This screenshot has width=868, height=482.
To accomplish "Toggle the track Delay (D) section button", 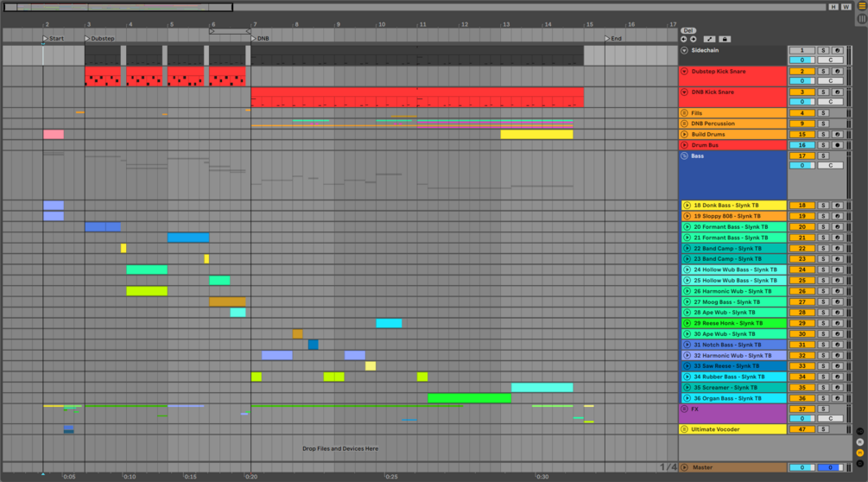I will pos(859,463).
